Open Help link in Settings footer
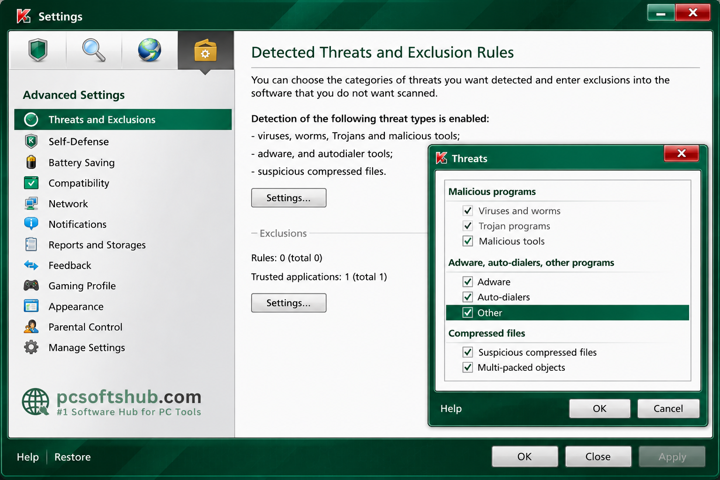Screen dimensions: 720x480 28,457
